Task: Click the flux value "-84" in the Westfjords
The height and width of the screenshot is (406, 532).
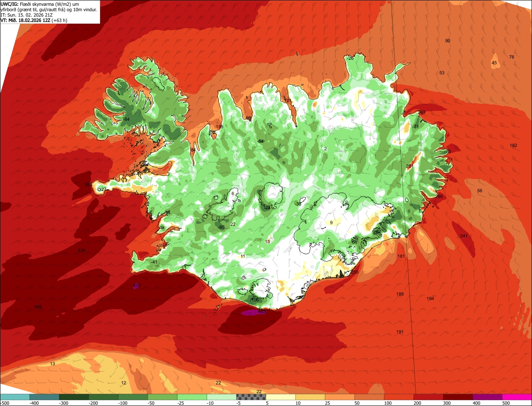Action: [x=126, y=119]
